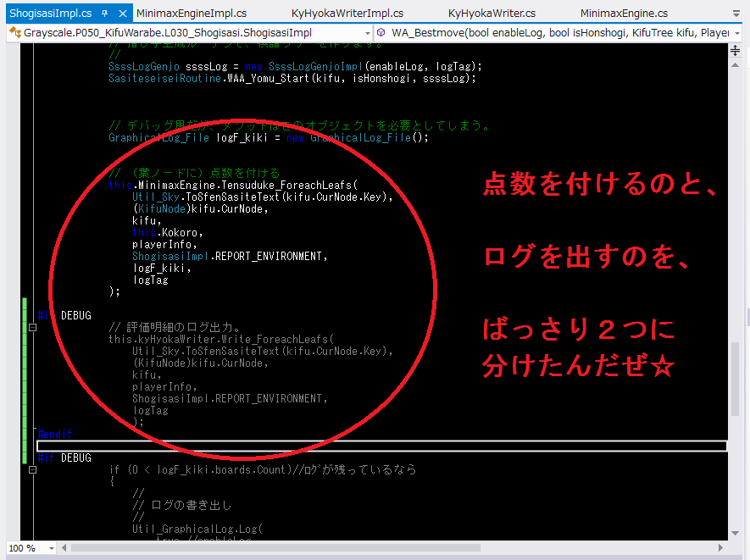750x560 pixels.
Task: Click the highlighted empty current line
Action: point(381,446)
